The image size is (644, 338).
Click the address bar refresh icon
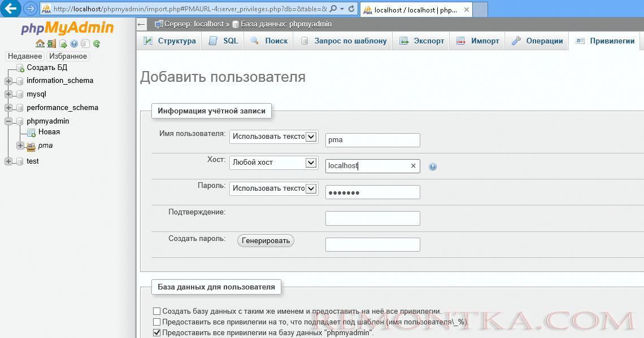[351, 8]
